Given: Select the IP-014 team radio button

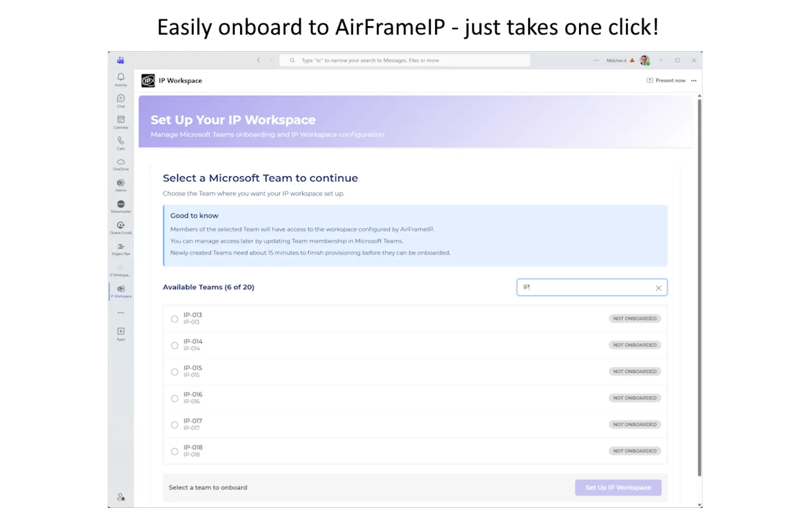Looking at the screenshot, I should pyautogui.click(x=175, y=345).
